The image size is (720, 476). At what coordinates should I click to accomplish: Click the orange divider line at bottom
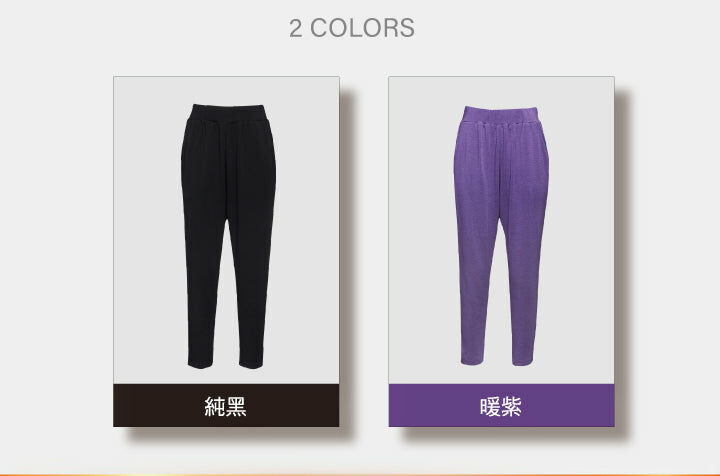click(360, 475)
